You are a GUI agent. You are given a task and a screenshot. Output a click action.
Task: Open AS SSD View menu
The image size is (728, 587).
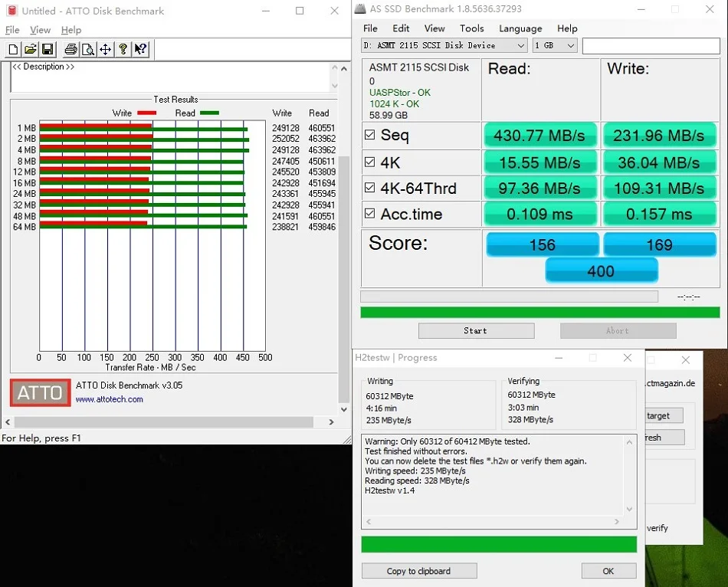tap(435, 28)
